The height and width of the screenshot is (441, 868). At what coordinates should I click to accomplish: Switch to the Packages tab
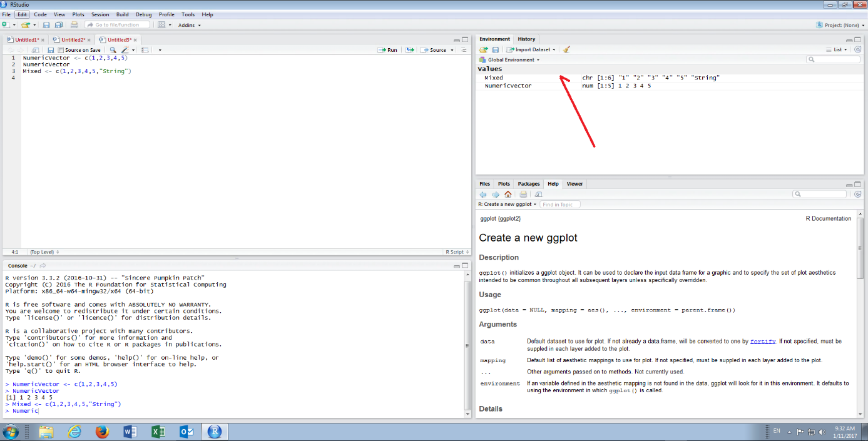[529, 184]
